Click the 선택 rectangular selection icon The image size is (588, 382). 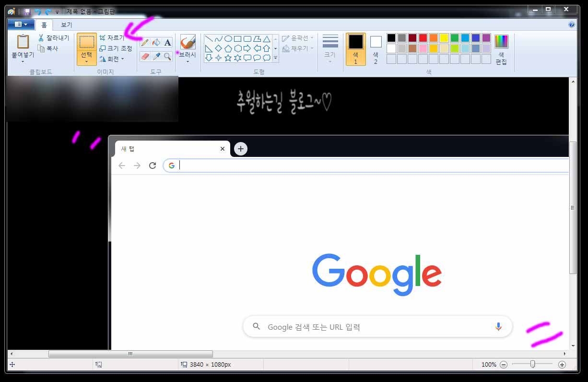click(x=87, y=42)
